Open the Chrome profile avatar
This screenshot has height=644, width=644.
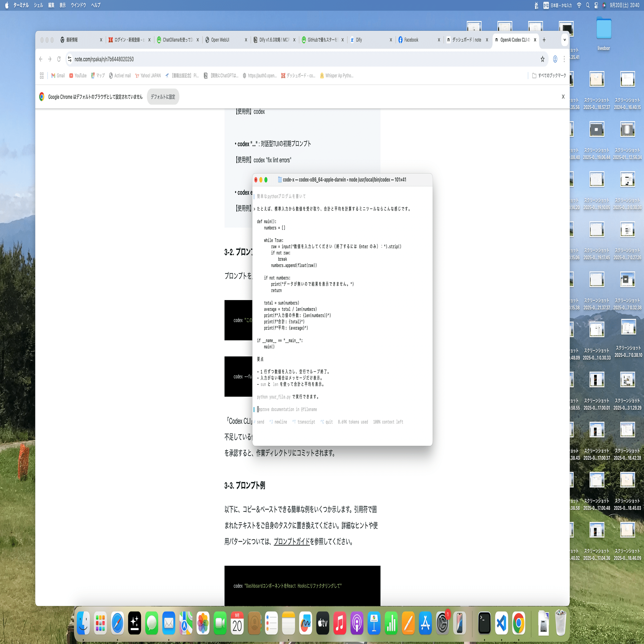click(554, 59)
